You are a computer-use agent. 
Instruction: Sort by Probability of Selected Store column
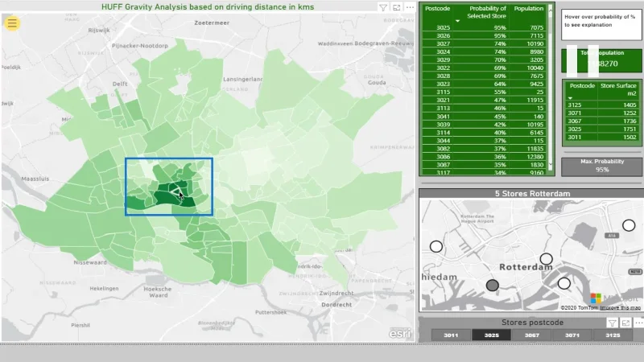(487, 12)
